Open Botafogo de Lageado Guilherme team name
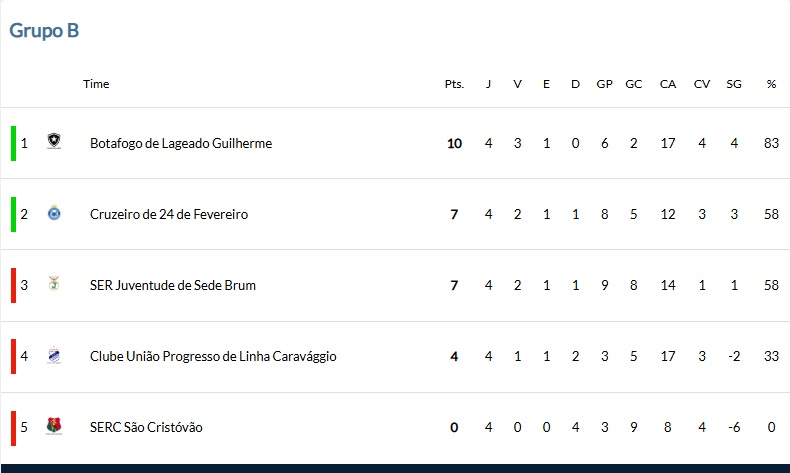Image resolution: width=790 pixels, height=473 pixels. 181,144
